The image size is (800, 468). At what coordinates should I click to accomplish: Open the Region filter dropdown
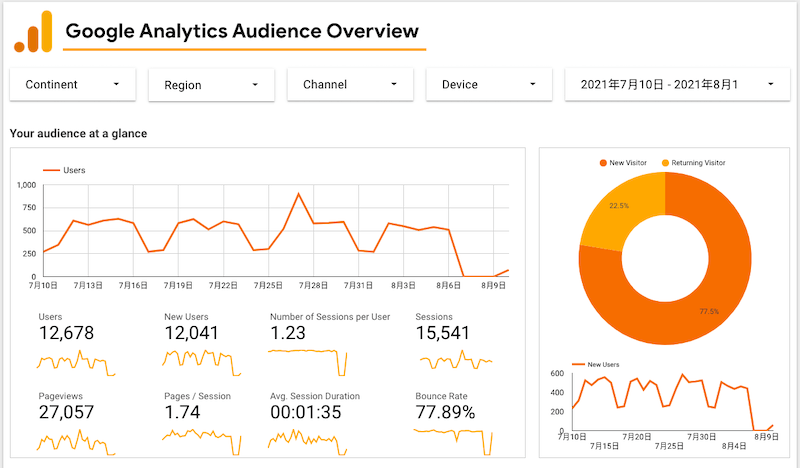click(211, 85)
